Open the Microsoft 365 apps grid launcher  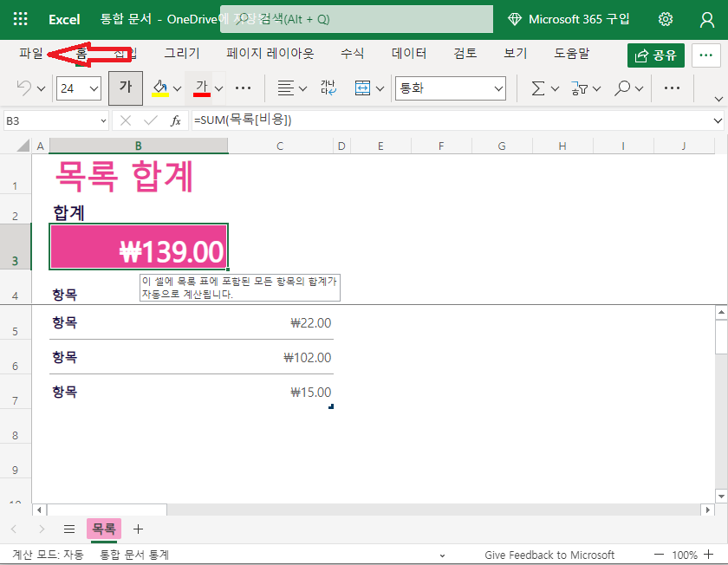(x=21, y=18)
